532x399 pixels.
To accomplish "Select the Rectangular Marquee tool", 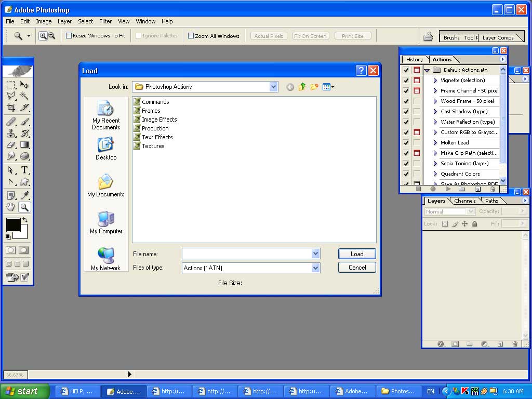I will 11,85.
